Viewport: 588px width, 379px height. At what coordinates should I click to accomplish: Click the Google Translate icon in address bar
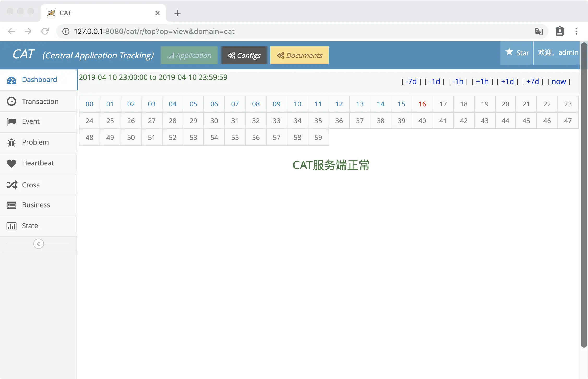click(x=539, y=32)
